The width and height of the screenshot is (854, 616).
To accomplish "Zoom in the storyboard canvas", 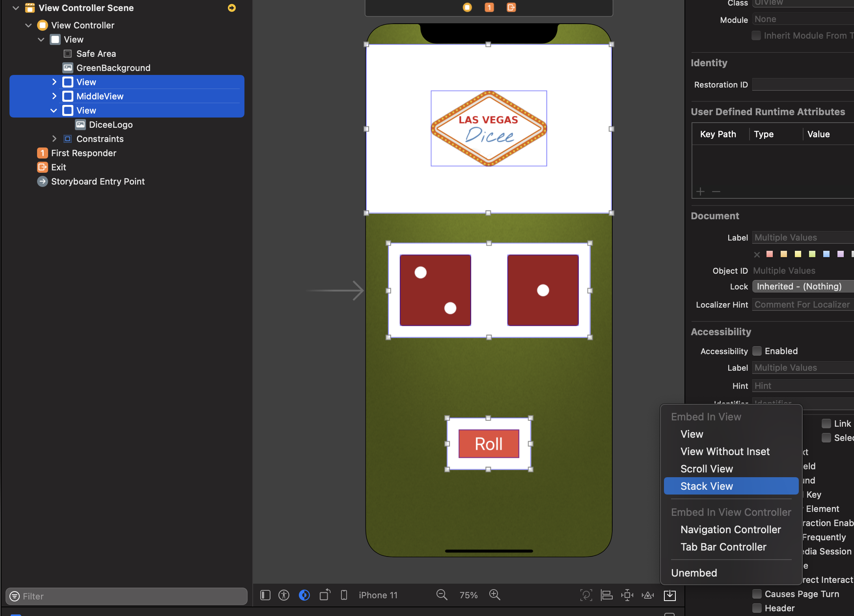I will tap(494, 595).
